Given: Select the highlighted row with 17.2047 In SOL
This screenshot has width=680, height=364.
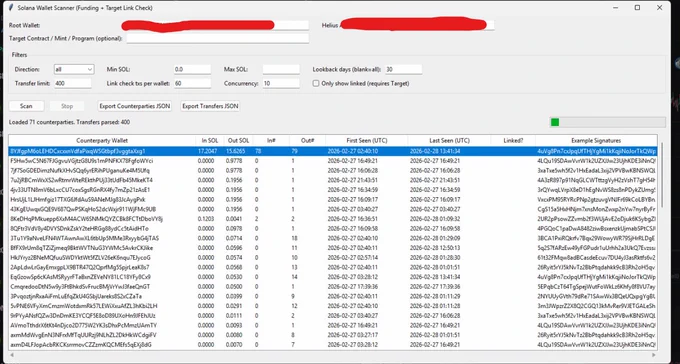Looking at the screenshot, I should (x=333, y=151).
